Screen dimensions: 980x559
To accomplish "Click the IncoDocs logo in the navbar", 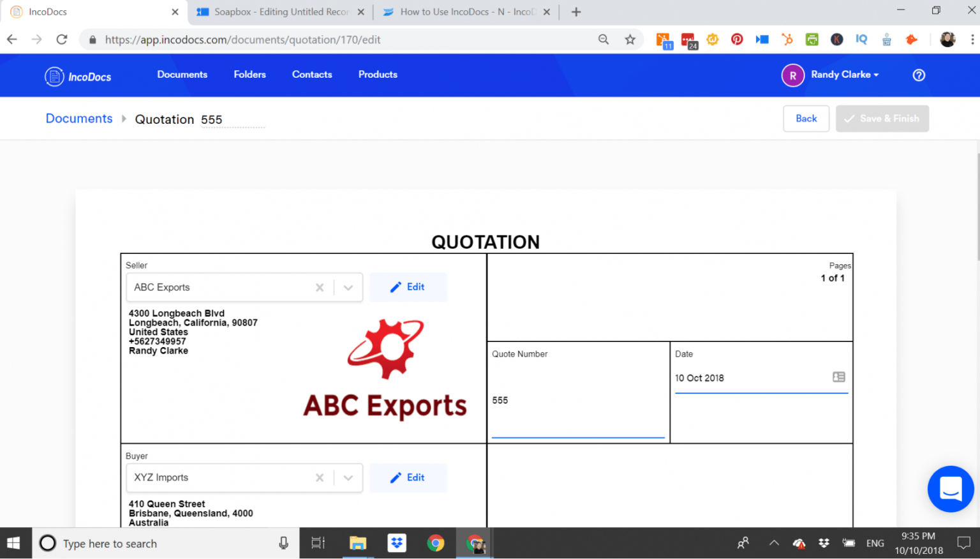I will [x=77, y=75].
